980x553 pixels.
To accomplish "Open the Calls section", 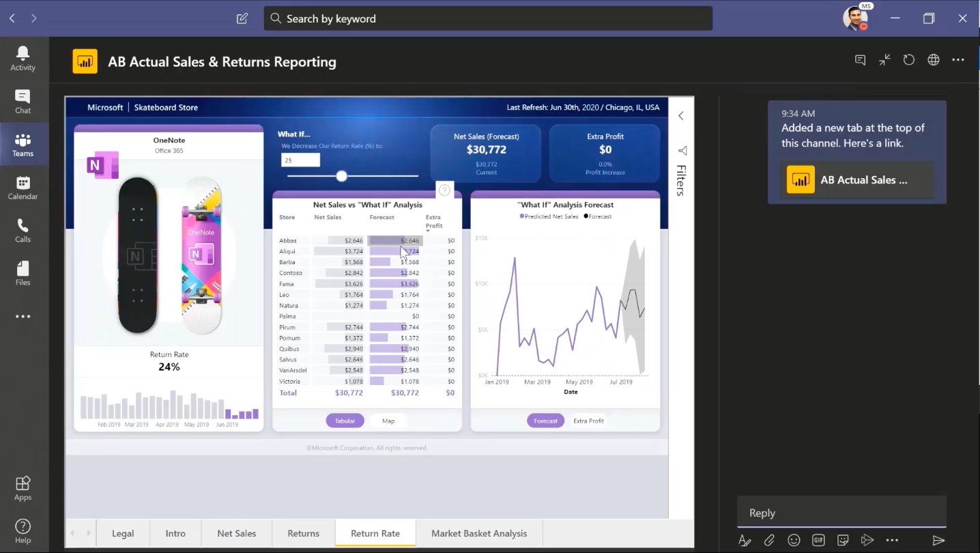I will pos(23,231).
